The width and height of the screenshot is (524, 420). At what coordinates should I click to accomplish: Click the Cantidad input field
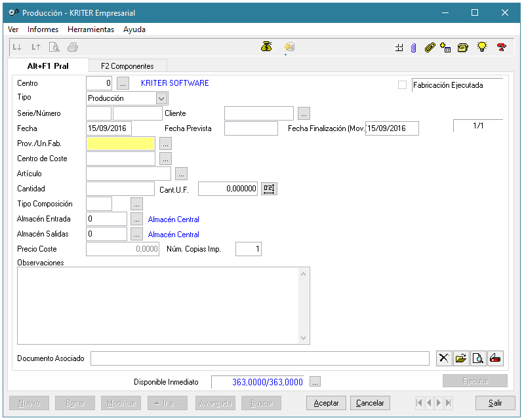coord(120,189)
